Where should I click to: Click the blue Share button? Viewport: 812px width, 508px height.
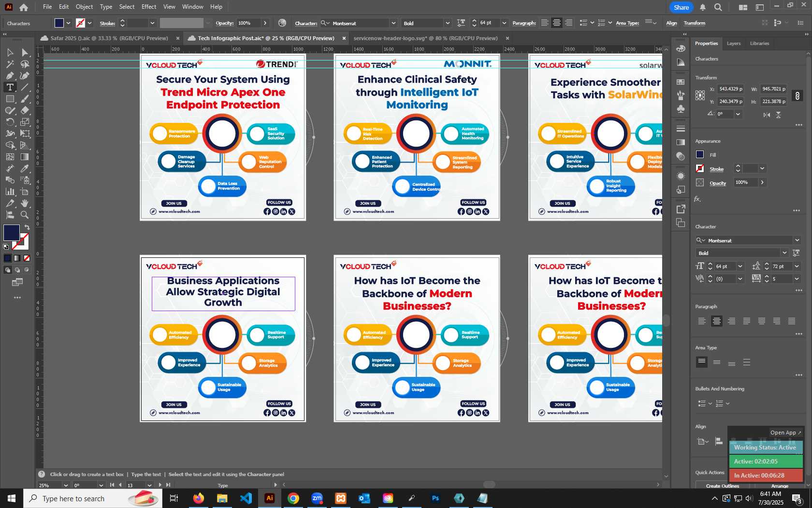(681, 7)
